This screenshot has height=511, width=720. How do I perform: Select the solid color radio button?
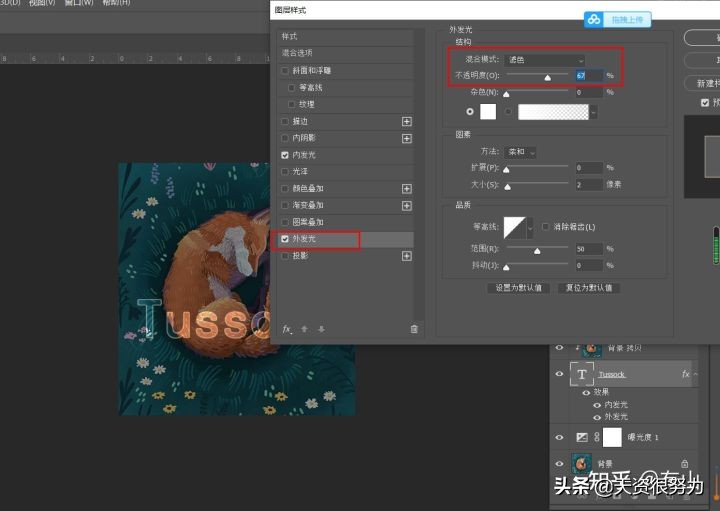[469, 112]
